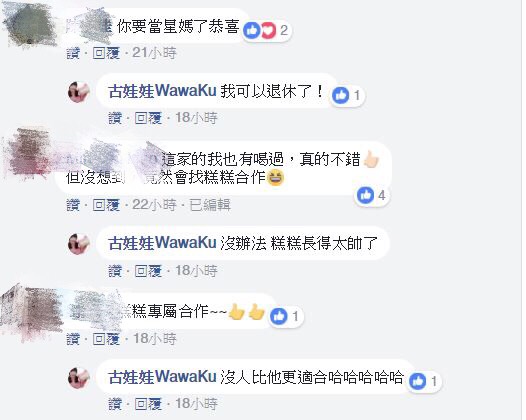This screenshot has width=526, height=420.
Task: Click the heart reaction icon on first comment
Action: pyautogui.click(x=268, y=31)
